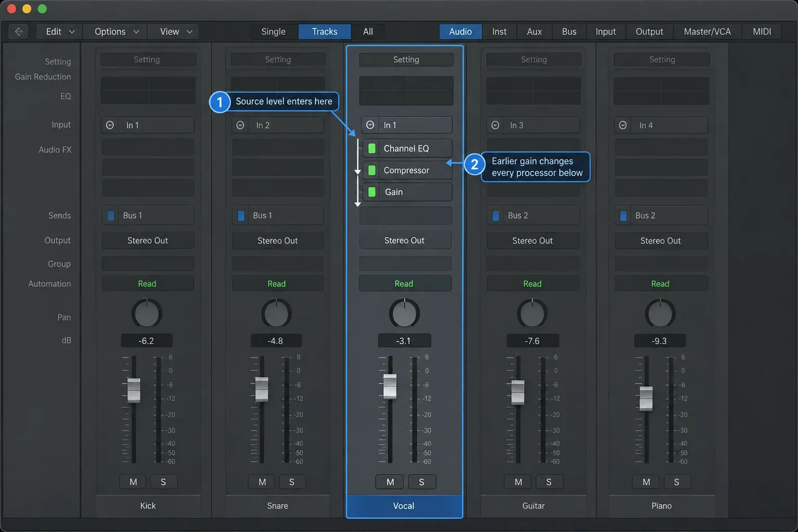This screenshot has height=532, width=798.
Task: Solo the Kick channel
Action: (164, 482)
